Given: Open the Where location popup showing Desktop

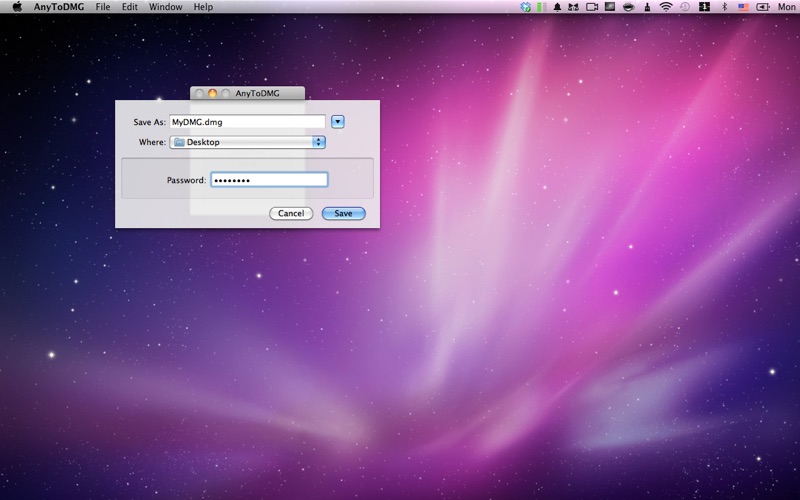Looking at the screenshot, I should click(248, 142).
